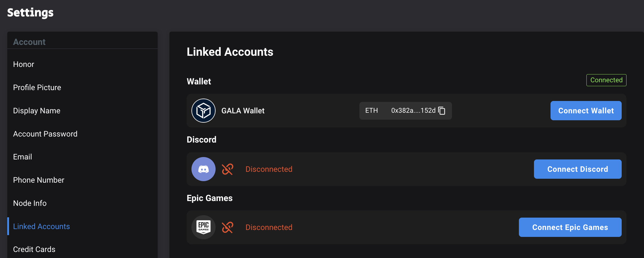Image resolution: width=644 pixels, height=258 pixels.
Task: Click the Discord section heading
Action: (x=202, y=140)
